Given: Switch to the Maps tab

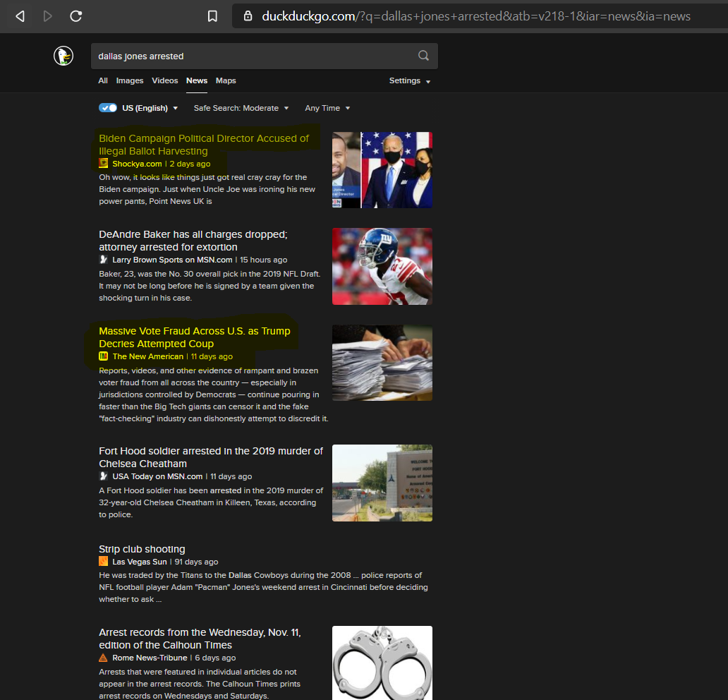Looking at the screenshot, I should pos(226,80).
